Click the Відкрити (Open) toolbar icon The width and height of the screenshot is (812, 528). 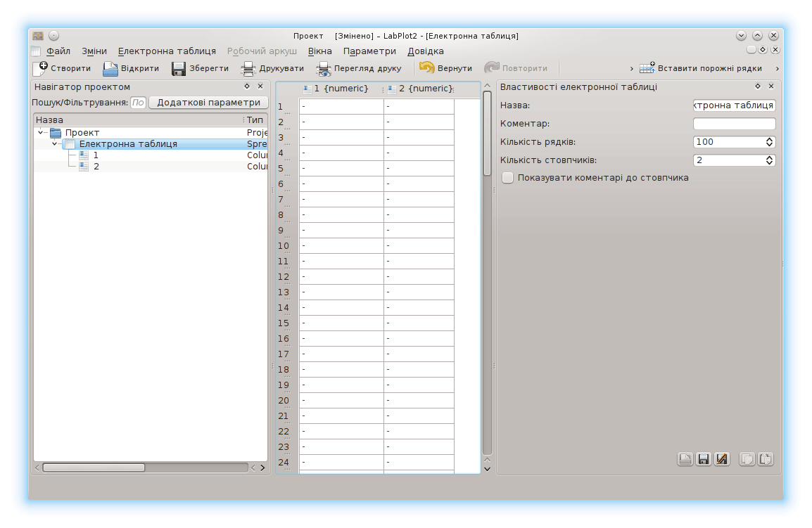pos(110,68)
